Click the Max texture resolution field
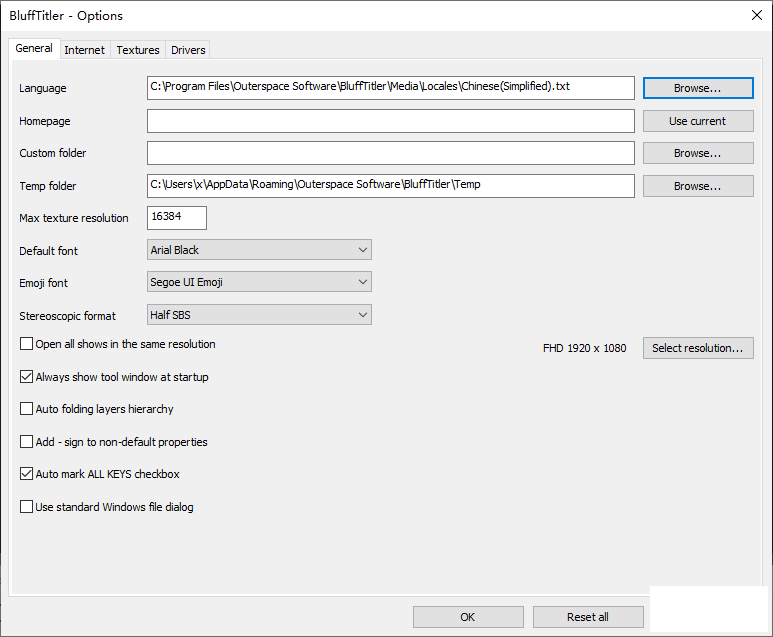Screen dimensions: 773x637 coord(177,218)
